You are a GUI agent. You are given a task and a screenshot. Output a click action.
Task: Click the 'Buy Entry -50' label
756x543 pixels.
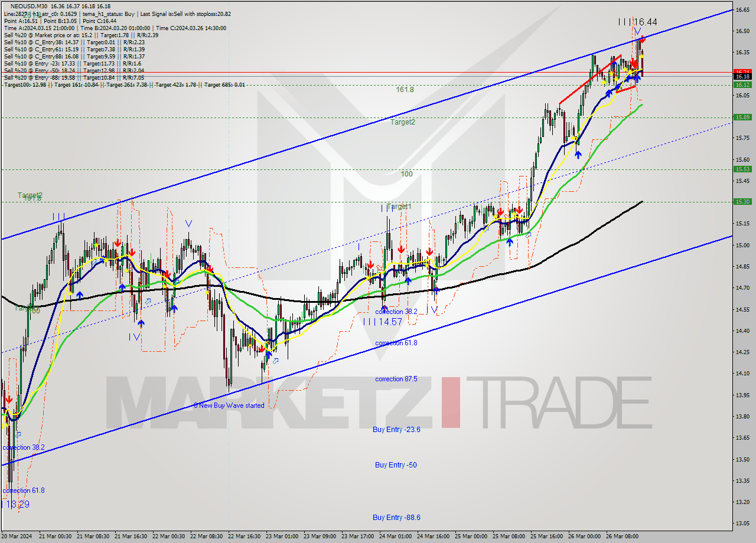(x=396, y=465)
